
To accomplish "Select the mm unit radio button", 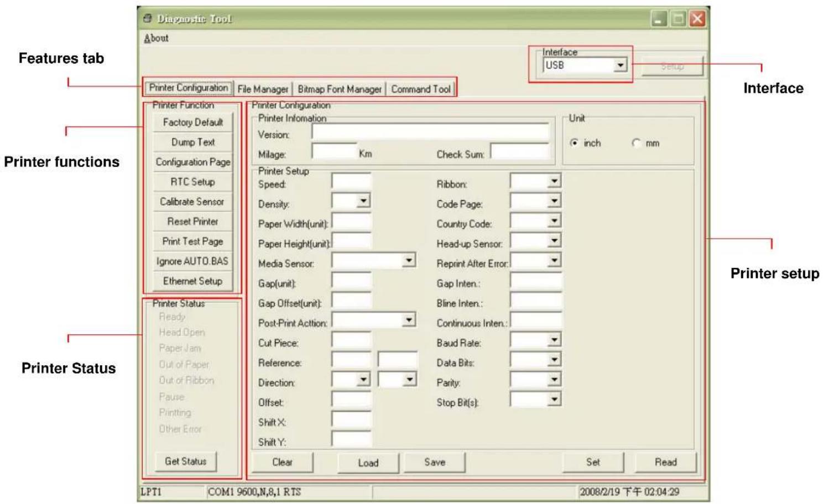I will 637,143.
